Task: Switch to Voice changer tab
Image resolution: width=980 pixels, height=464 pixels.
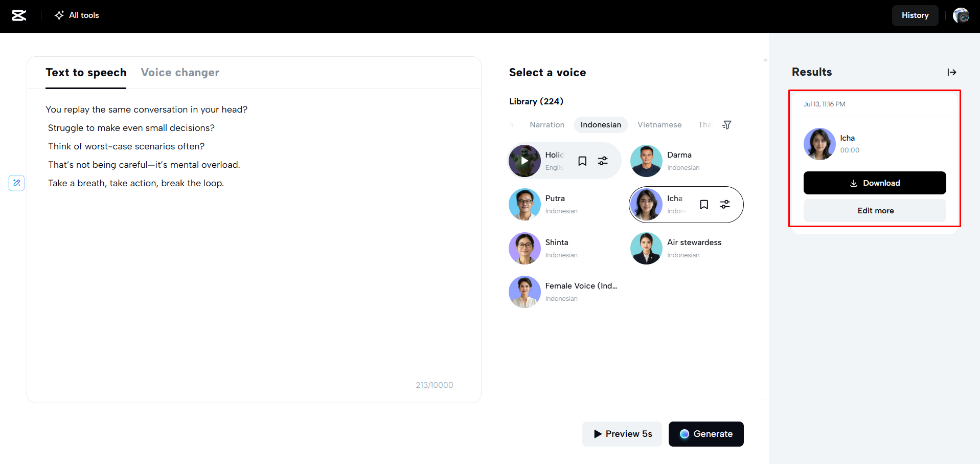Action: point(180,73)
